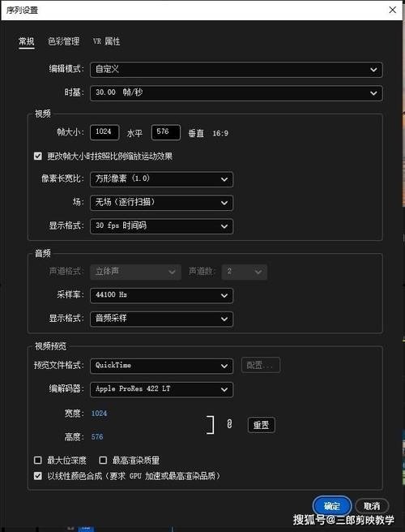Open 预览文件格式 dropdown showing QuickTime

[x=161, y=366]
